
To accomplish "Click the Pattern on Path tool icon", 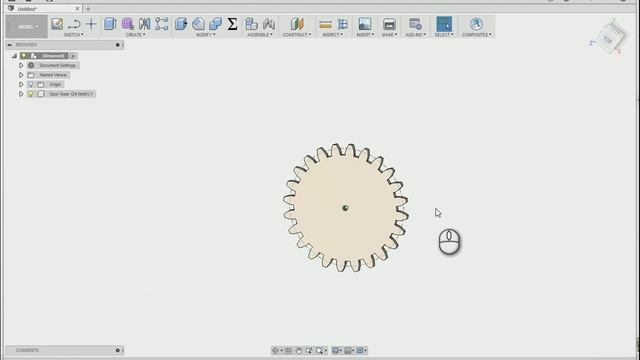I will click(162, 24).
